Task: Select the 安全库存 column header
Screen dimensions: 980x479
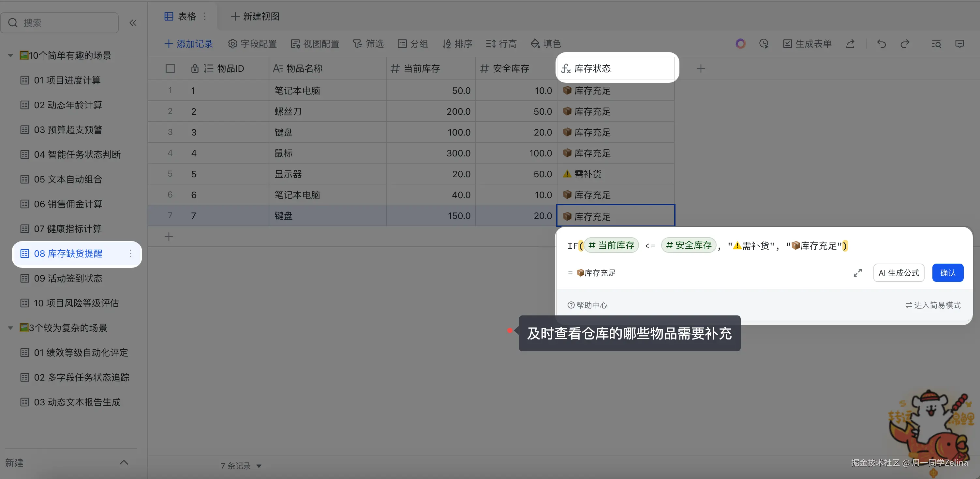Action: click(516, 68)
